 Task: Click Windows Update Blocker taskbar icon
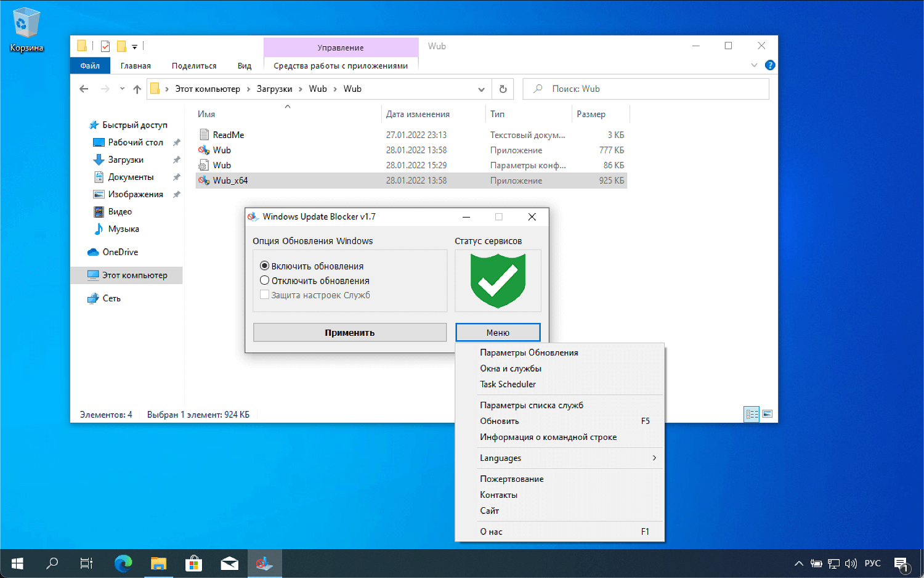pyautogui.click(x=265, y=563)
